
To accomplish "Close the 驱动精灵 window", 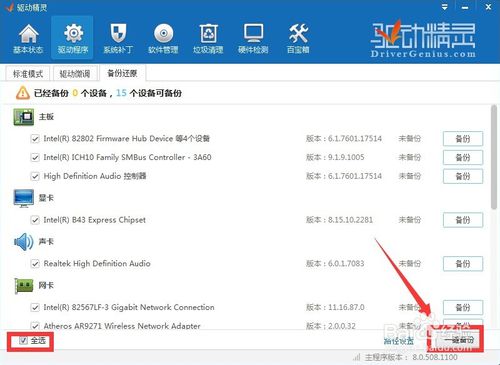I will (488, 7).
